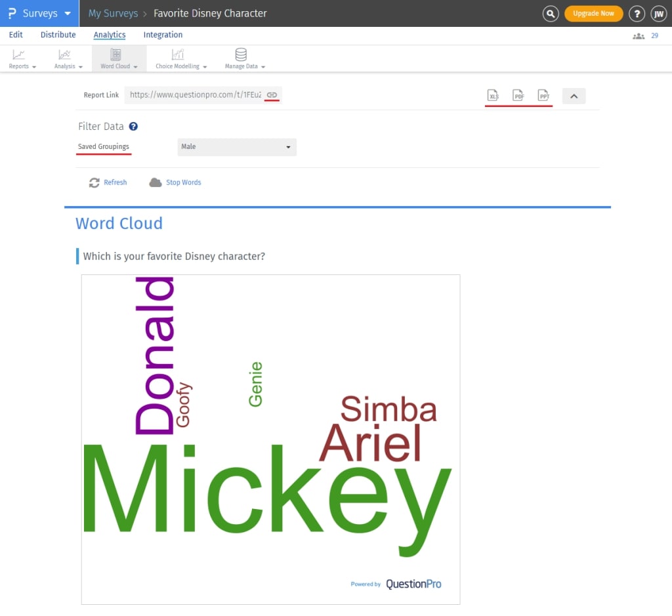This screenshot has height=616, width=672.
Task: Open the JW user profile avatar
Action: point(658,13)
